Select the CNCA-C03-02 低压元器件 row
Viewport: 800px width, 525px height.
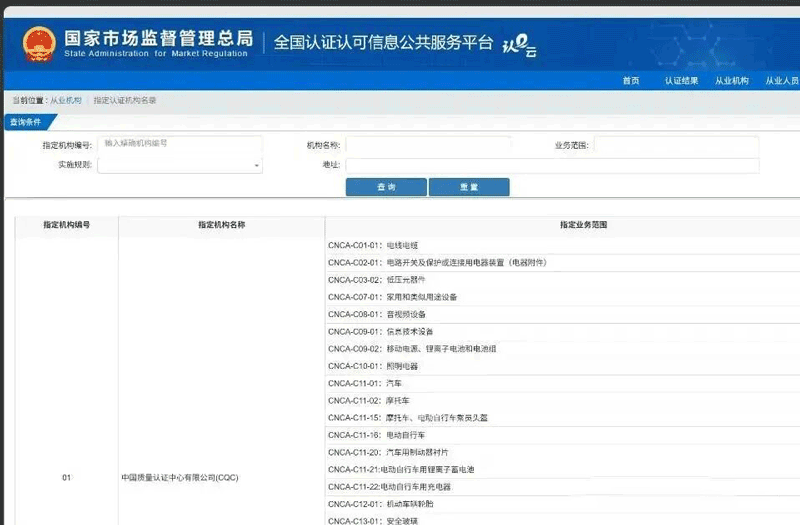(563, 280)
